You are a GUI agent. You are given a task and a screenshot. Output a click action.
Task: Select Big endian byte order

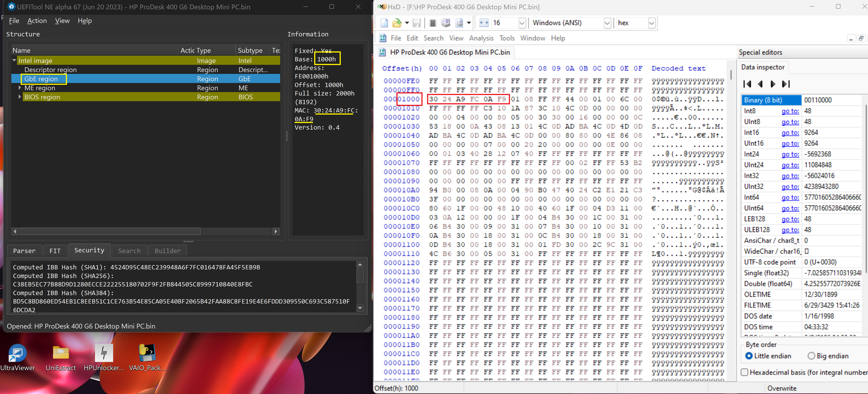tap(811, 356)
